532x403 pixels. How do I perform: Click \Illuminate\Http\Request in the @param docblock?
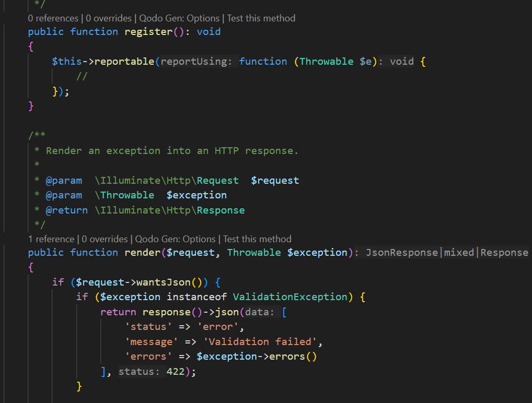(x=167, y=181)
